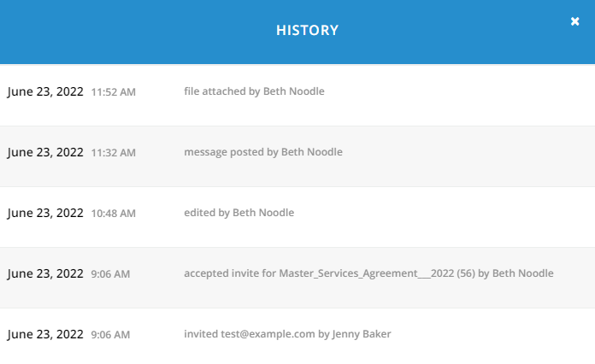Click the HISTORY header title
Screen dimensions: 595x364
coord(307,31)
